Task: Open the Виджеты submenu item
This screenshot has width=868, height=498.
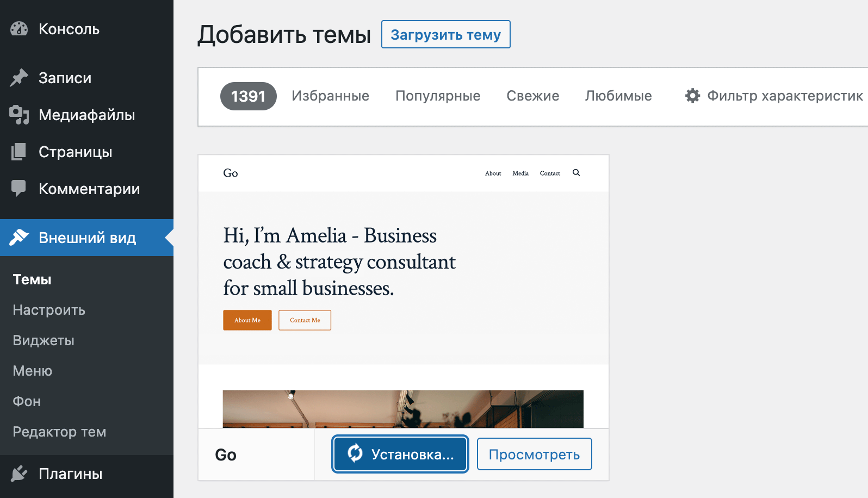Action: (x=44, y=340)
